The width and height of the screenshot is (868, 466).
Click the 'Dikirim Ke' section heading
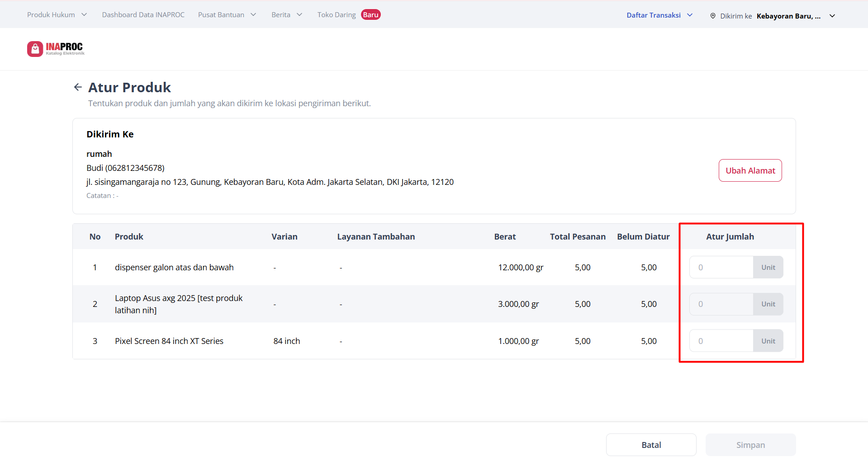[x=110, y=134]
